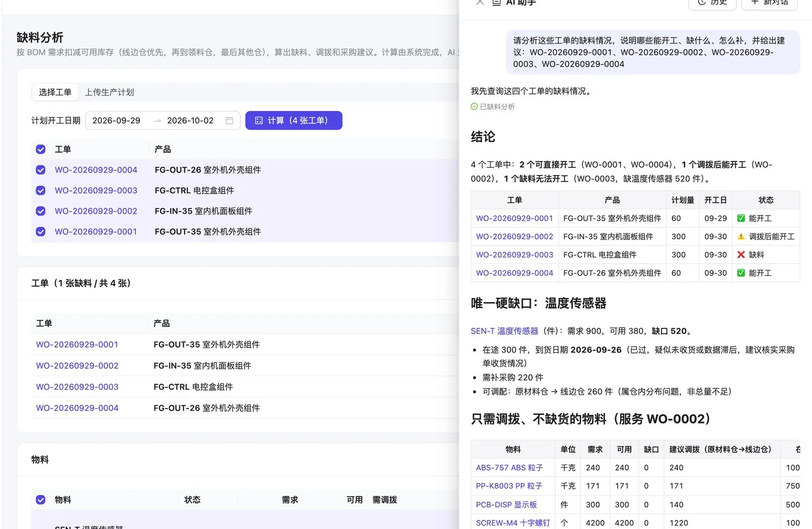This screenshot has width=812, height=529.
Task: Open the 历史 conversation history
Action: point(713,3)
